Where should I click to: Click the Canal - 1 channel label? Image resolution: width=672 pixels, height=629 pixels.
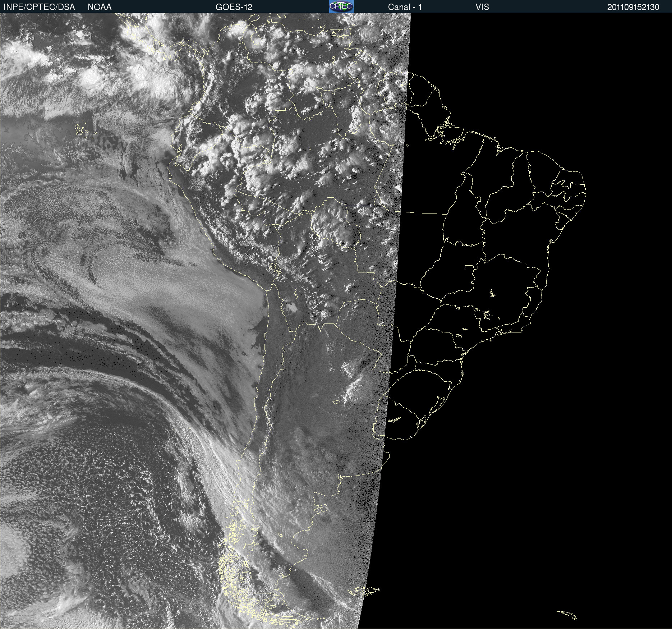405,7
